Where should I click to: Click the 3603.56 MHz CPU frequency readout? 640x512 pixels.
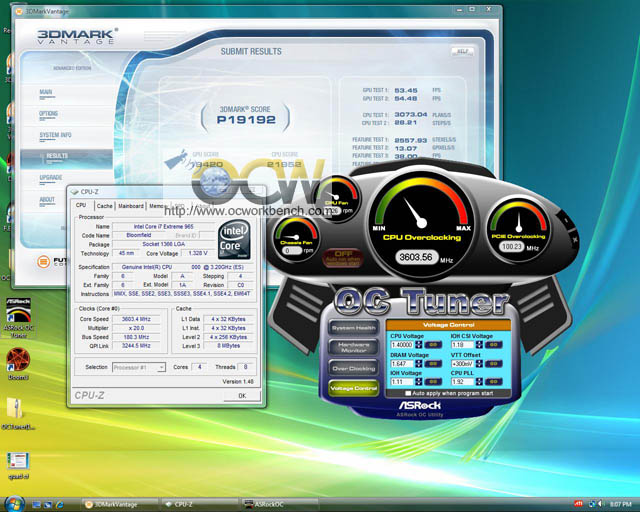pos(416,257)
